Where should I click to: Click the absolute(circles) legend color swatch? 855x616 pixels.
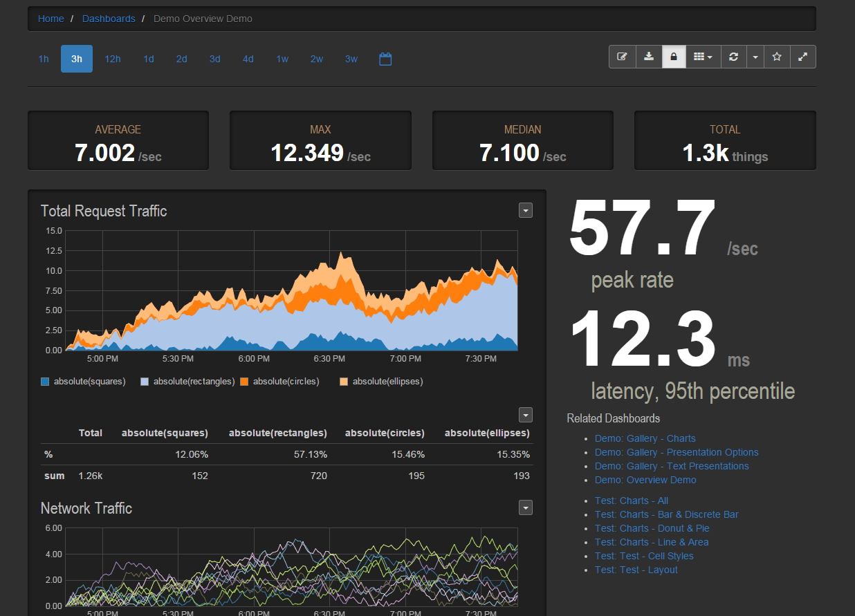click(244, 381)
